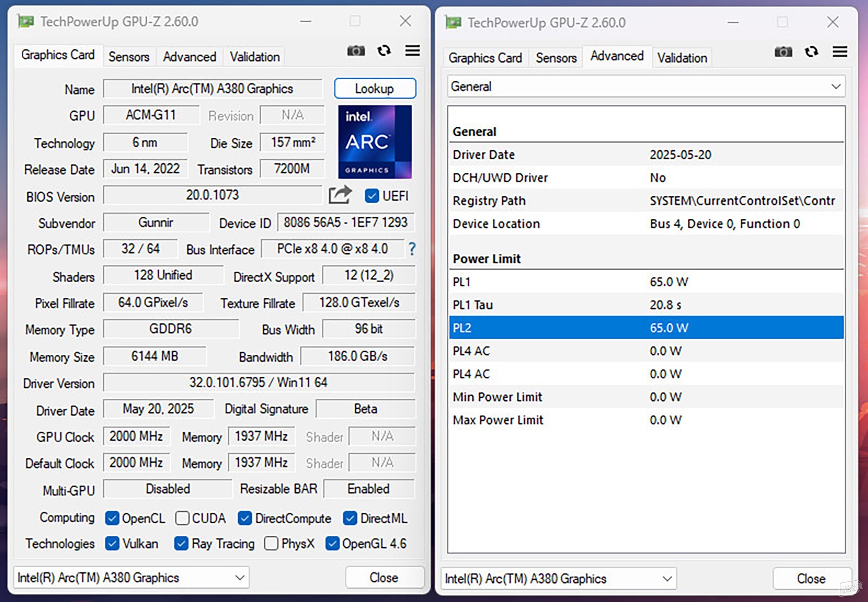Screen dimensions: 868x602
Task: Click GPU-Z app icon in left title bar
Action: pos(26,21)
